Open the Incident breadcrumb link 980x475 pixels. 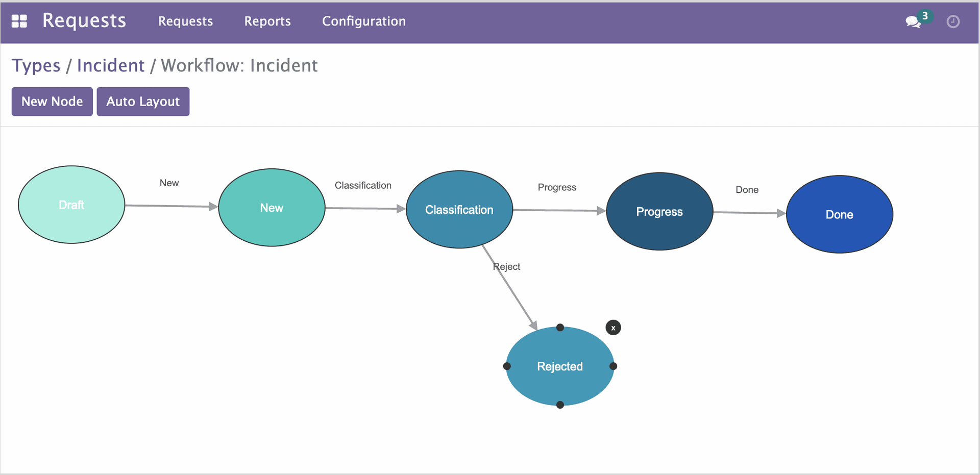[111, 65]
